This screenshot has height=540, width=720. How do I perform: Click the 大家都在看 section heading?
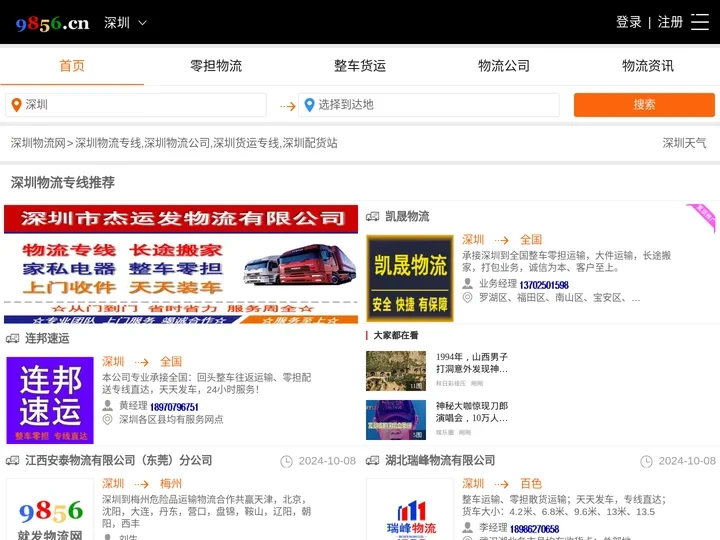click(x=396, y=335)
